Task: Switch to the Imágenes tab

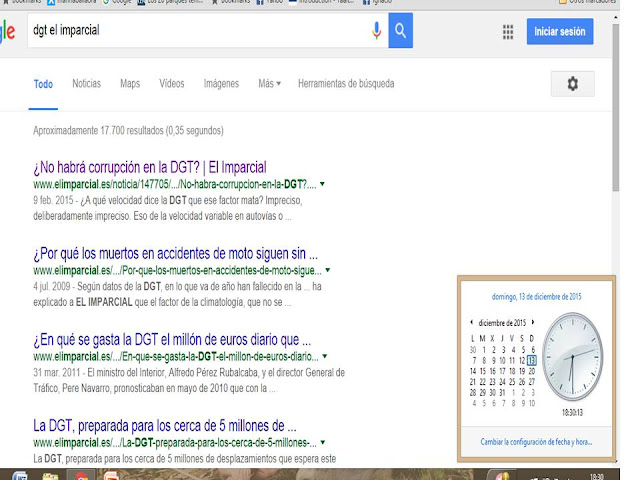Action: (221, 84)
